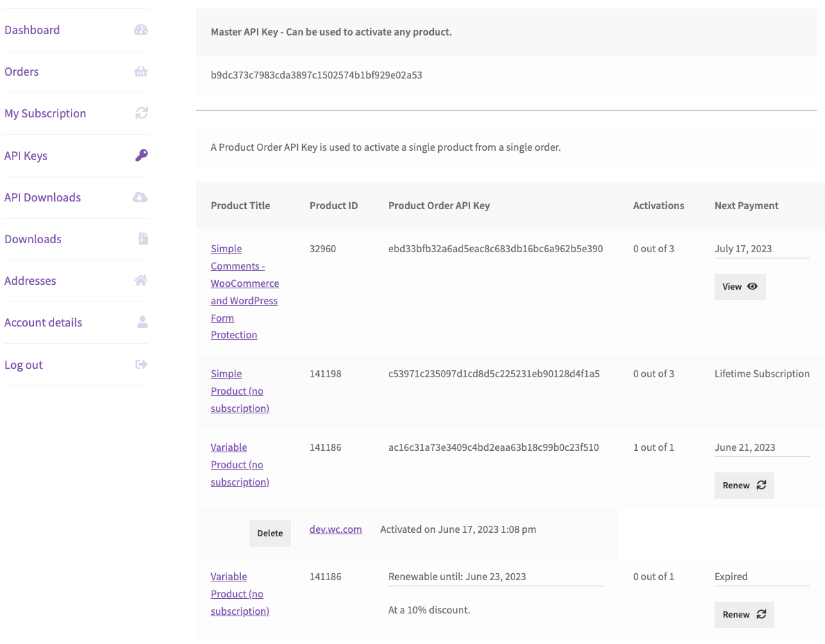The width and height of the screenshot is (825, 644).
Task: Click the API Keys key icon
Action: point(142,156)
